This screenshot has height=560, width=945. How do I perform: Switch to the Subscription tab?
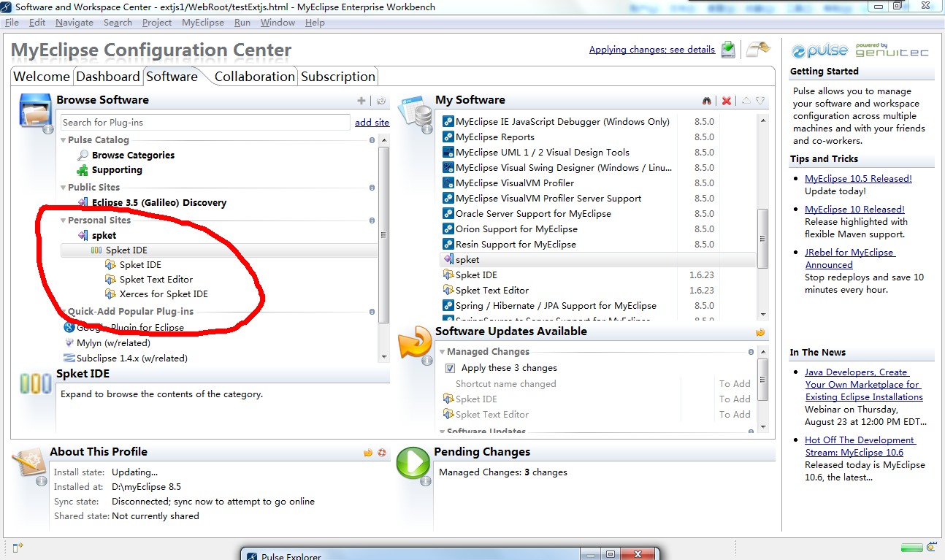338,77
